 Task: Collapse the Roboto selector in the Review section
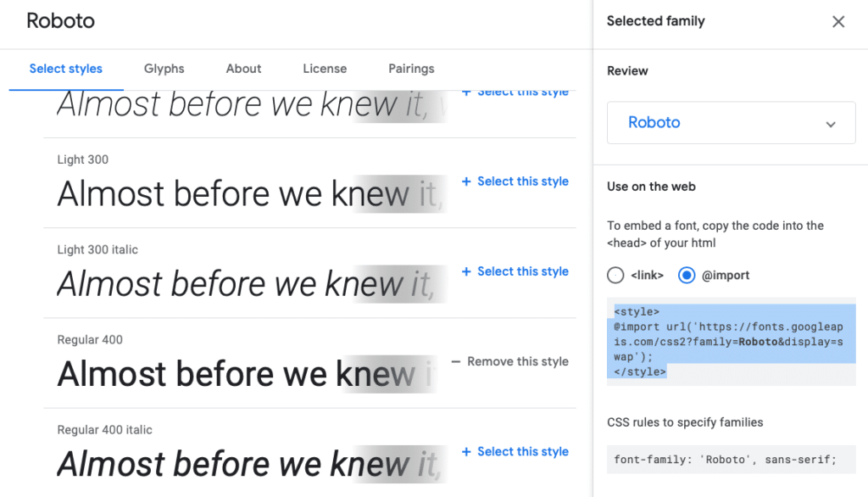(x=831, y=122)
